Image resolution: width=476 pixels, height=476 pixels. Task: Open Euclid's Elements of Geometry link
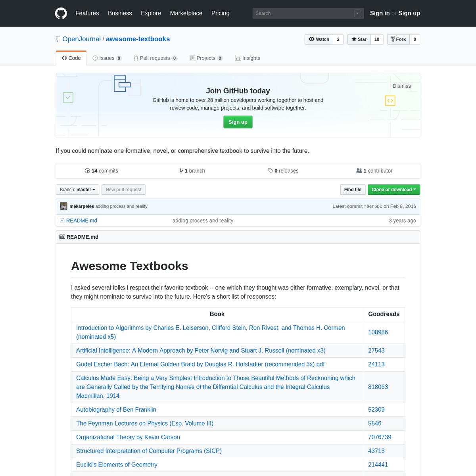click(x=117, y=465)
